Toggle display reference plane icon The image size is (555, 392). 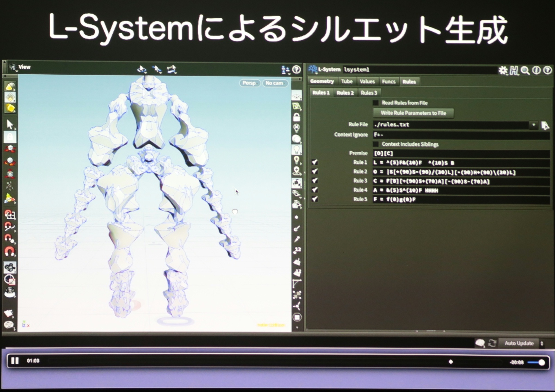click(x=297, y=95)
